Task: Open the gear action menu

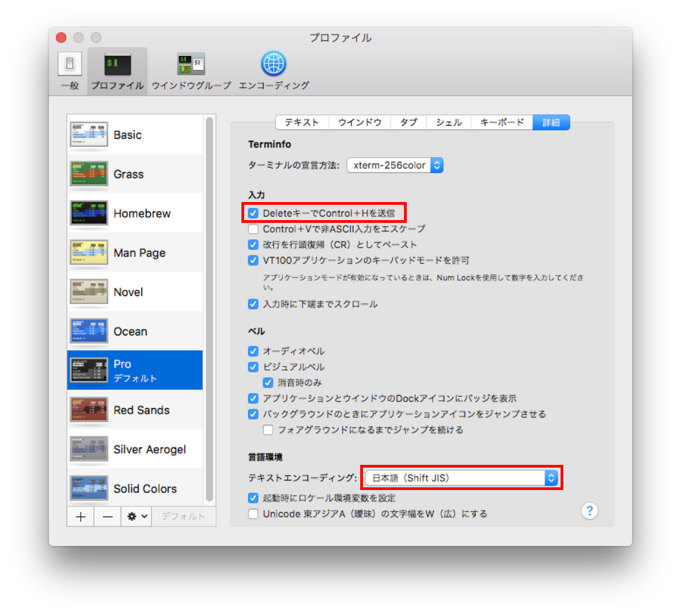Action: tap(137, 516)
